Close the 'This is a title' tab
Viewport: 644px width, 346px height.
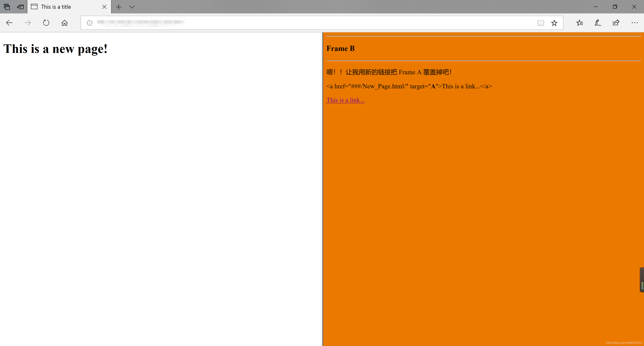(x=104, y=7)
